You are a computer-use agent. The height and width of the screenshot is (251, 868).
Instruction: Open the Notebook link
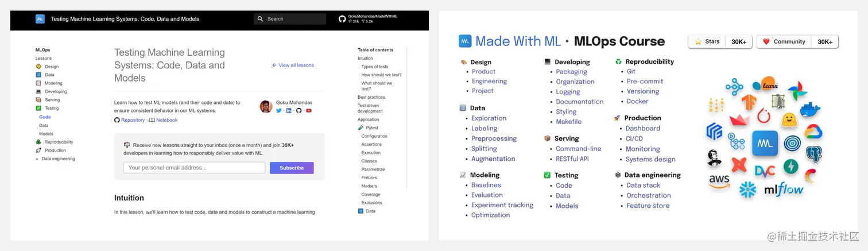click(x=167, y=120)
